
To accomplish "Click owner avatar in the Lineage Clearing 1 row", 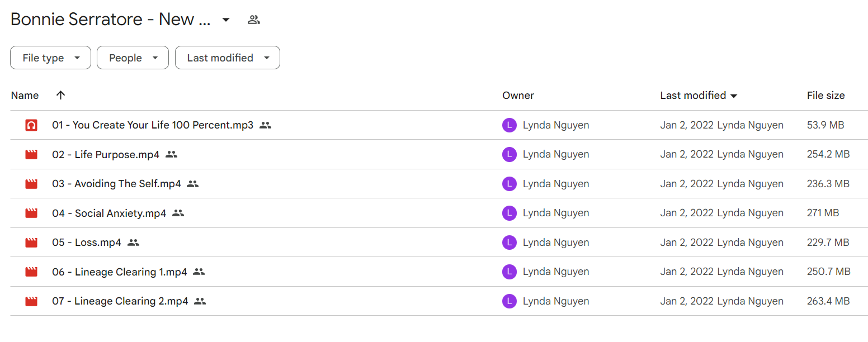I will click(509, 272).
